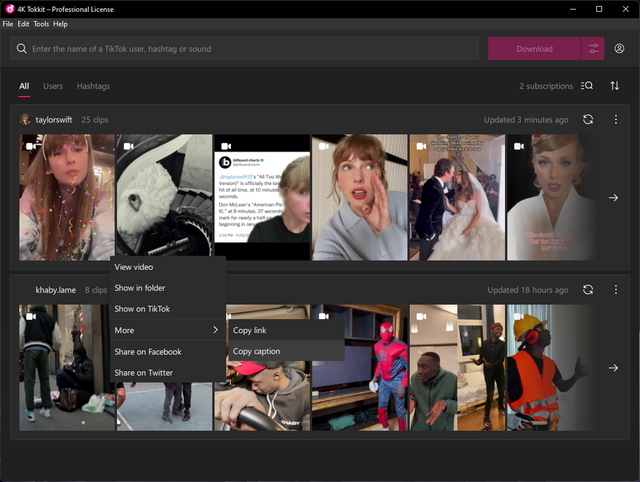Image resolution: width=640 pixels, height=482 pixels.
Task: Refresh the khaby.lame subscription
Action: pyautogui.click(x=588, y=290)
